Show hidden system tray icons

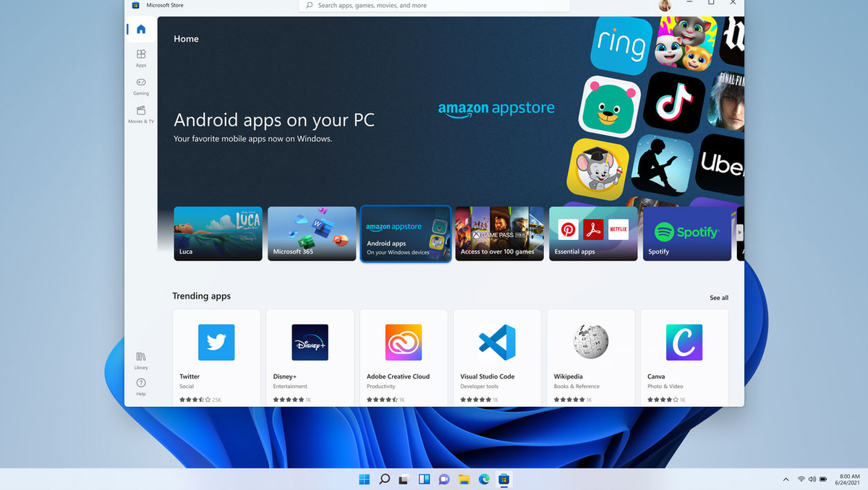click(786, 479)
